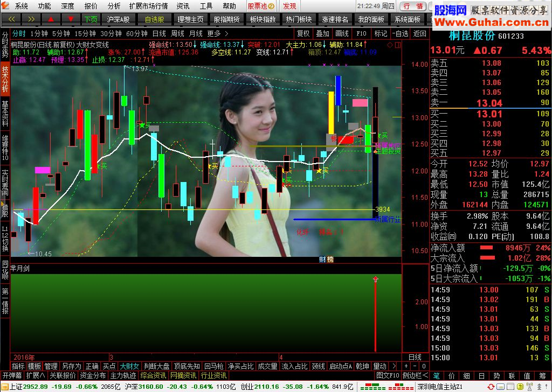The image size is (552, 392).
Task: Open the 系统 menu
Action: (x=21, y=6)
